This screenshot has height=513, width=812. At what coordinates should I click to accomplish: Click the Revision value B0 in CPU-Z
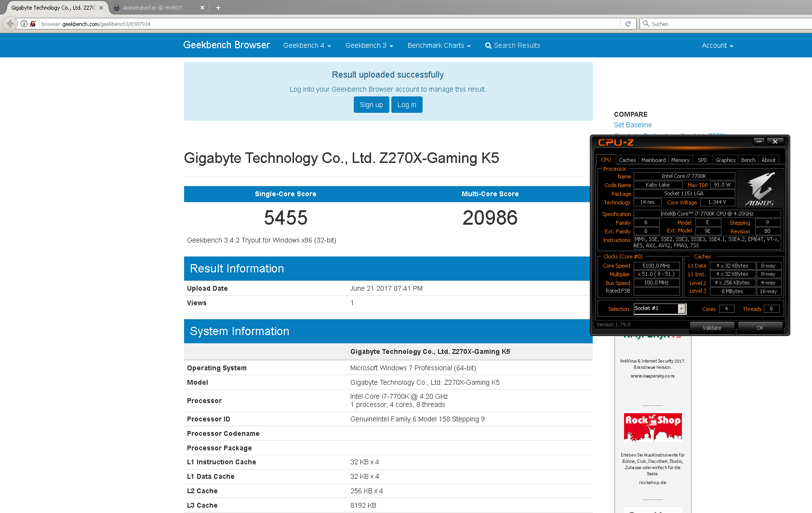[x=767, y=231]
